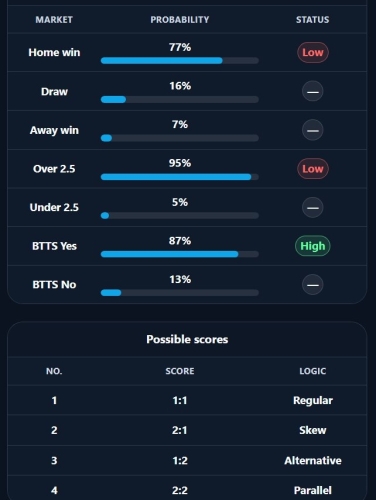This screenshot has height=500, width=376.
Task: Select the 2:1 score entry
Action: pos(180,430)
